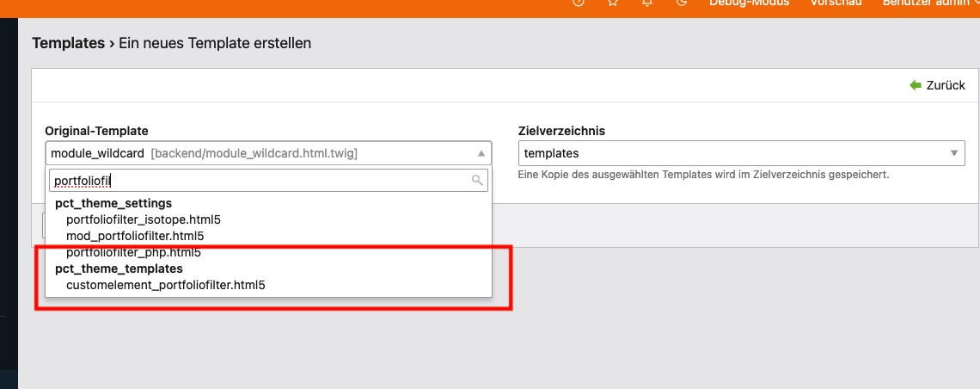Screen dimensions: 980x389
Task: Open the Zielverzeichnis templates dropdown
Action: point(731,153)
